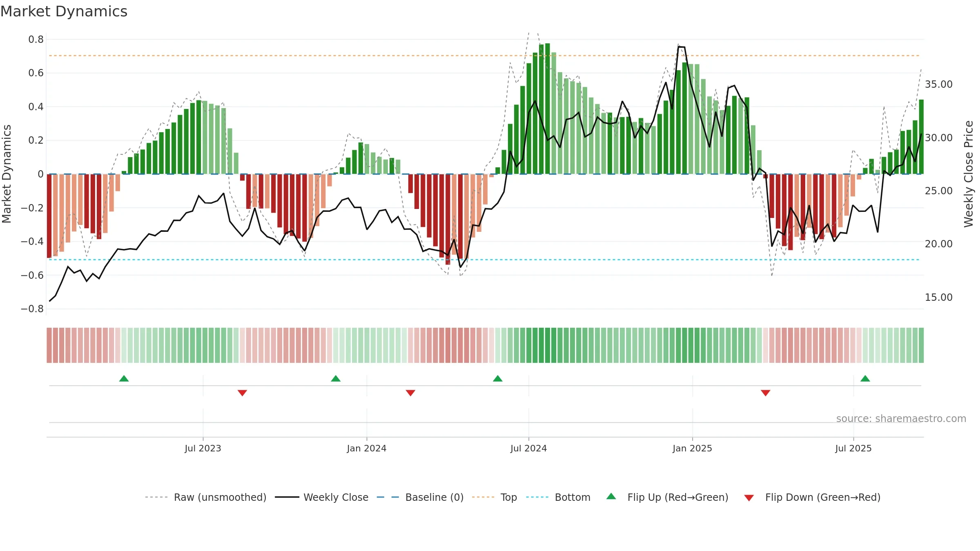Click the green flip-up marker before Jul 2024
980x551 pixels.
[x=498, y=378]
